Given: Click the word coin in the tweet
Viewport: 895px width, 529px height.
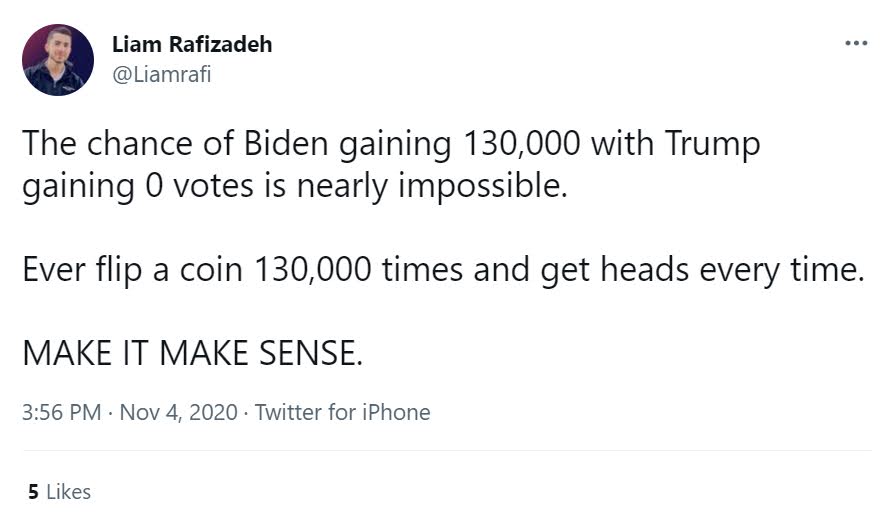Looking at the screenshot, I should [207, 269].
